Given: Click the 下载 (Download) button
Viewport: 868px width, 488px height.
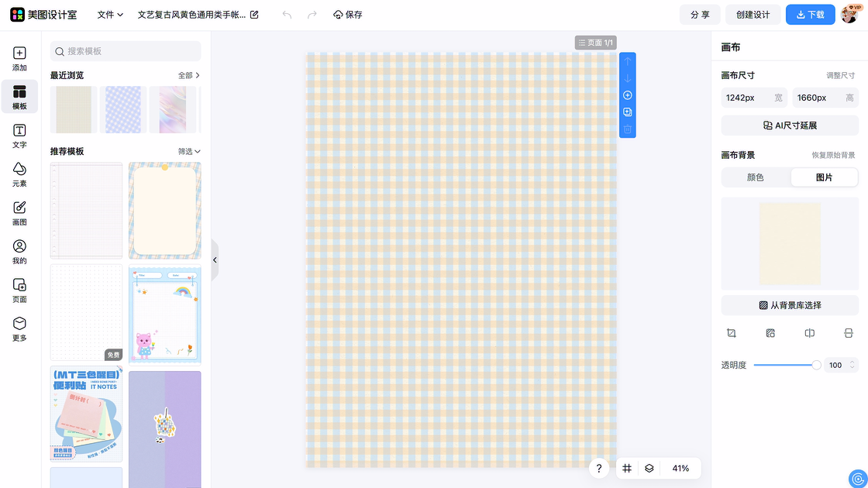Looking at the screenshot, I should point(810,15).
